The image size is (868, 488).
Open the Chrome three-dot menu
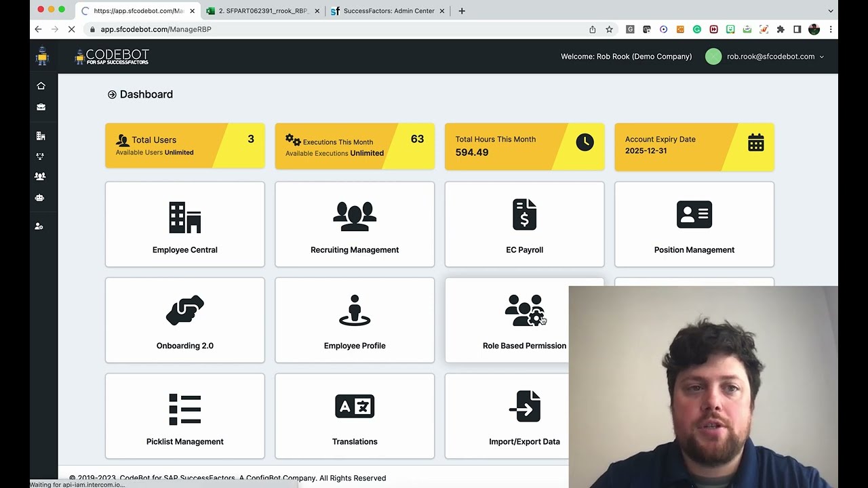(831, 29)
